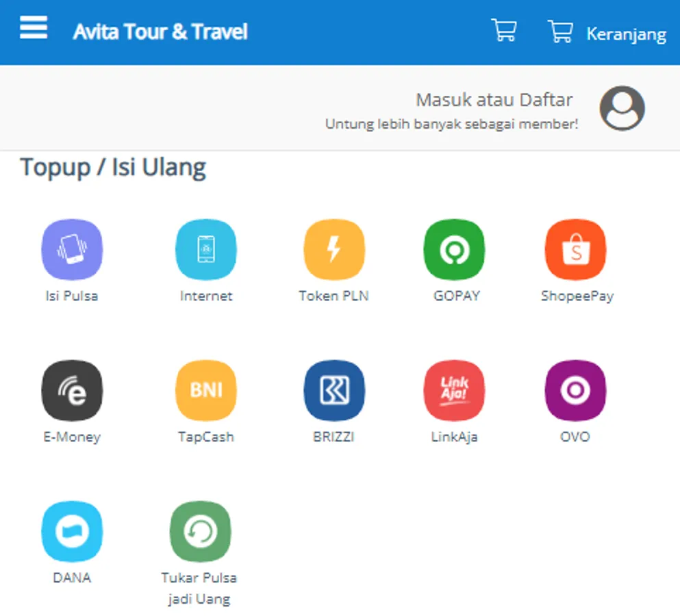Click the Tukar Pulsa jadi Uang label
The width and height of the screenshot is (680, 616).
199,588
